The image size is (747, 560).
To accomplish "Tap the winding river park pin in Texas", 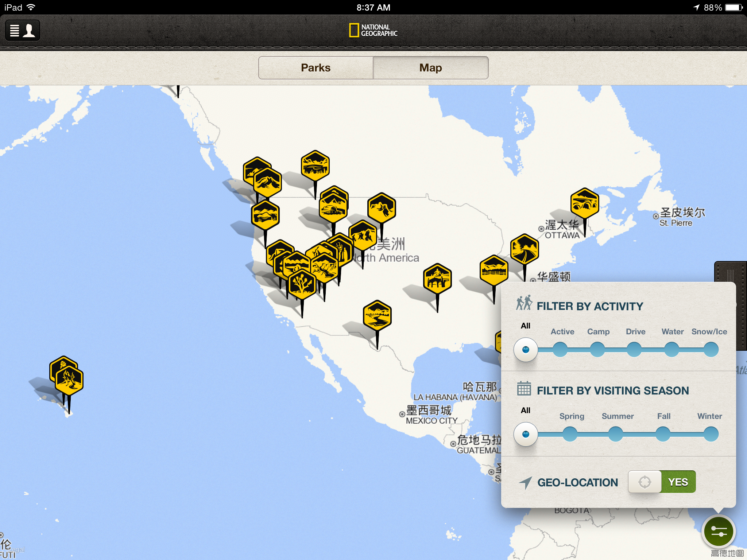I will 377,316.
